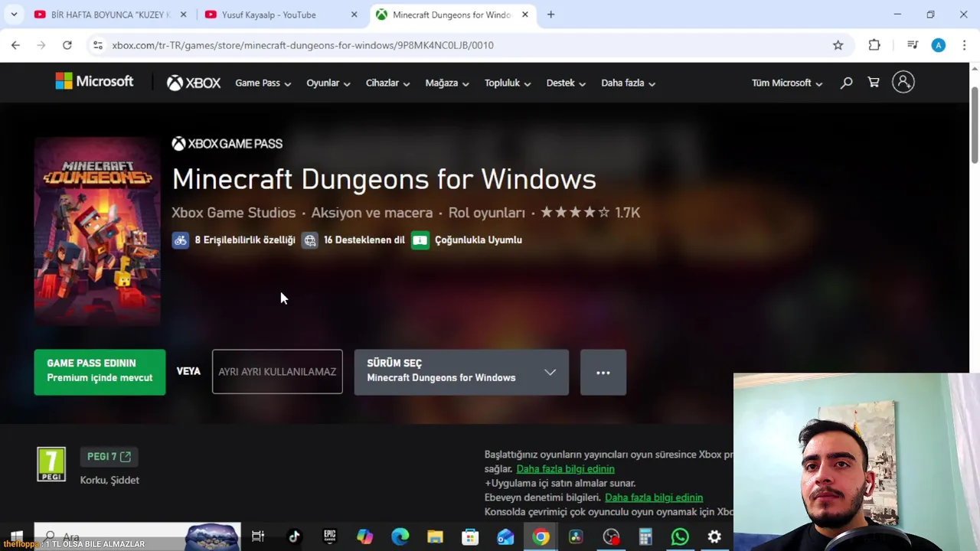This screenshot has width=980, height=551.
Task: Open the account sign-in profile icon
Action: click(903, 82)
